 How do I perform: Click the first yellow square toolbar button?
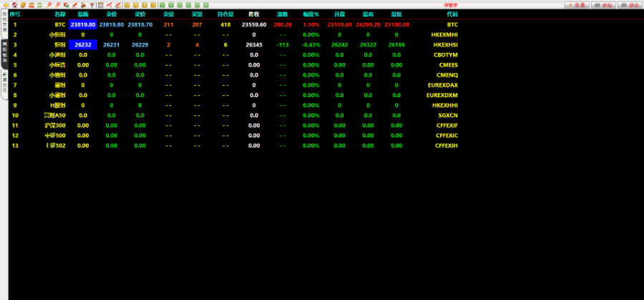127,5
